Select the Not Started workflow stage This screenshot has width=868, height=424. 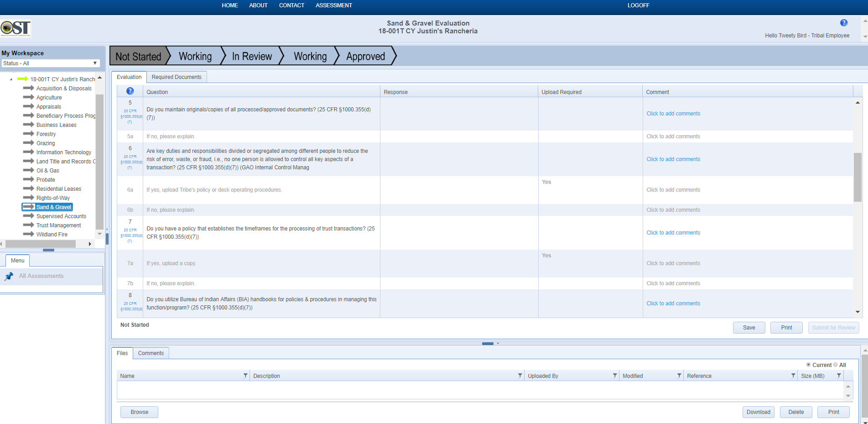(139, 56)
